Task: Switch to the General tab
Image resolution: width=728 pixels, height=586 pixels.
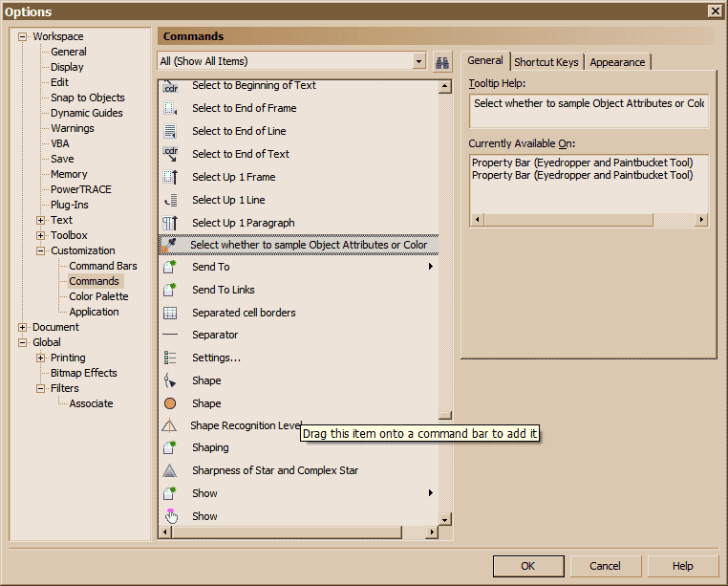Action: [x=485, y=61]
